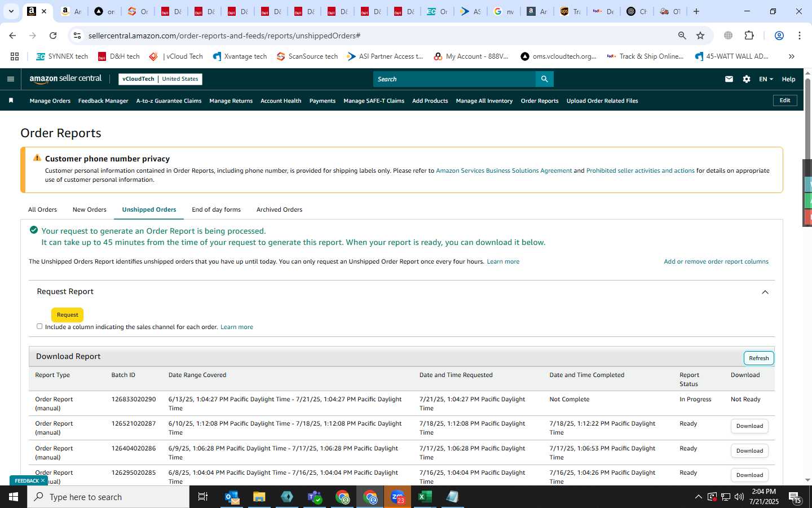Open File Explorer from the taskbar
Image resolution: width=812 pixels, height=508 pixels.
click(259, 497)
